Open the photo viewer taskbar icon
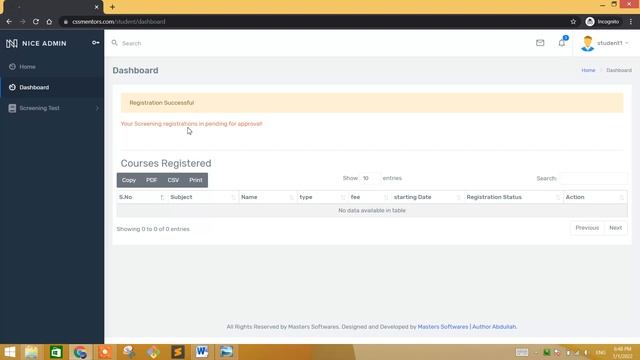Screen dimensions: 640x360 [226, 352]
